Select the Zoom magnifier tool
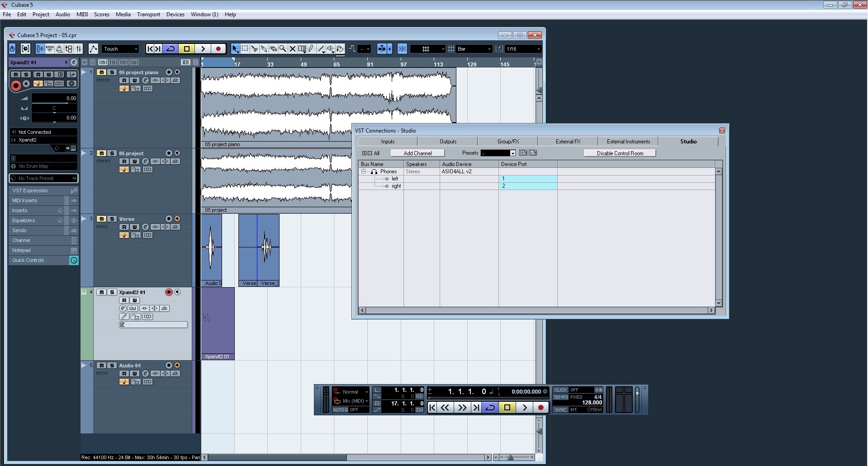This screenshot has height=466, width=868. [283, 49]
